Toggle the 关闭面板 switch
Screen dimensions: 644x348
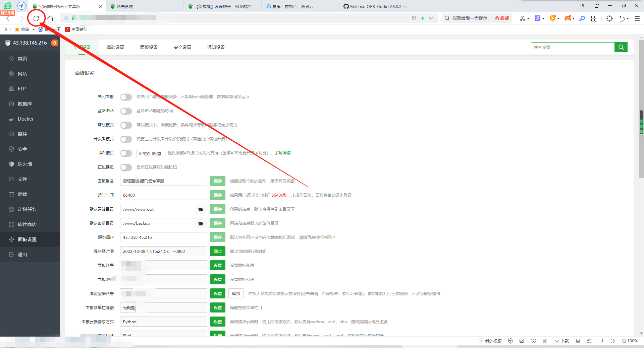tap(126, 97)
